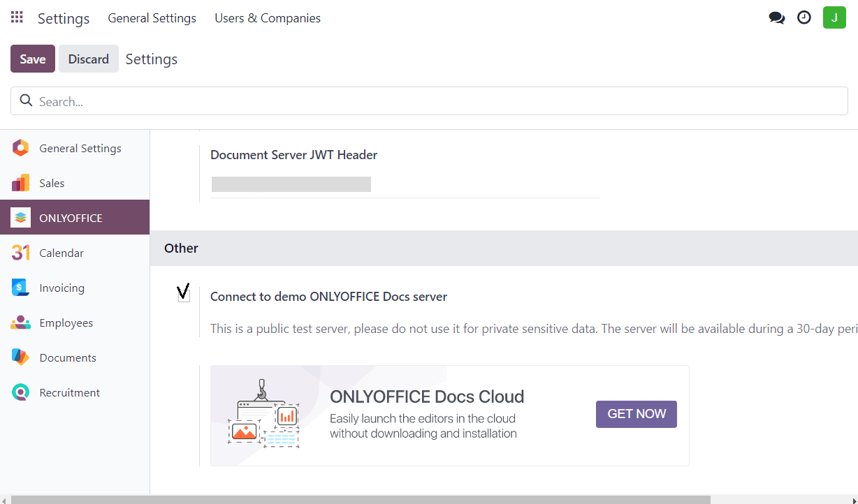
Task: Click the ONLYOFFICE layers icon
Action: click(x=21, y=218)
